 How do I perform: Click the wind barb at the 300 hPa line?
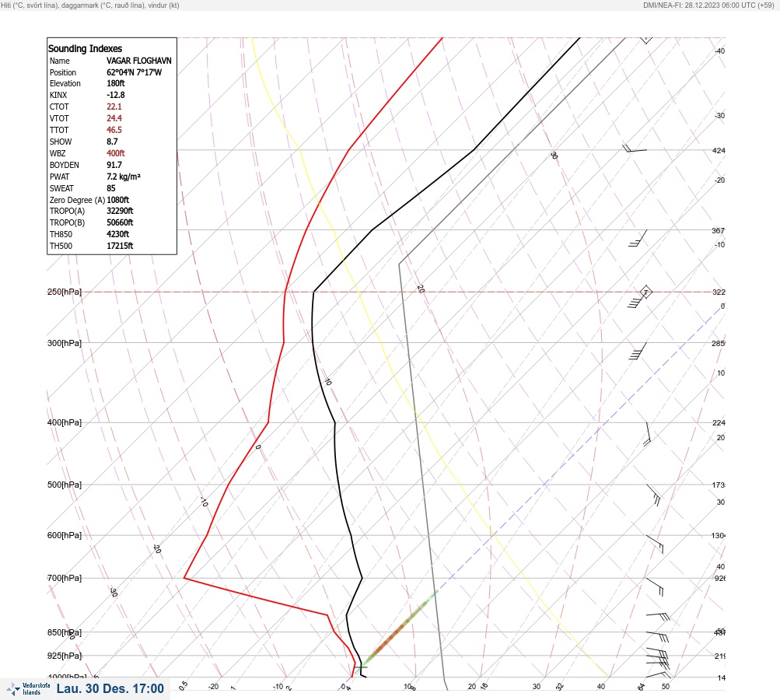pos(638,351)
